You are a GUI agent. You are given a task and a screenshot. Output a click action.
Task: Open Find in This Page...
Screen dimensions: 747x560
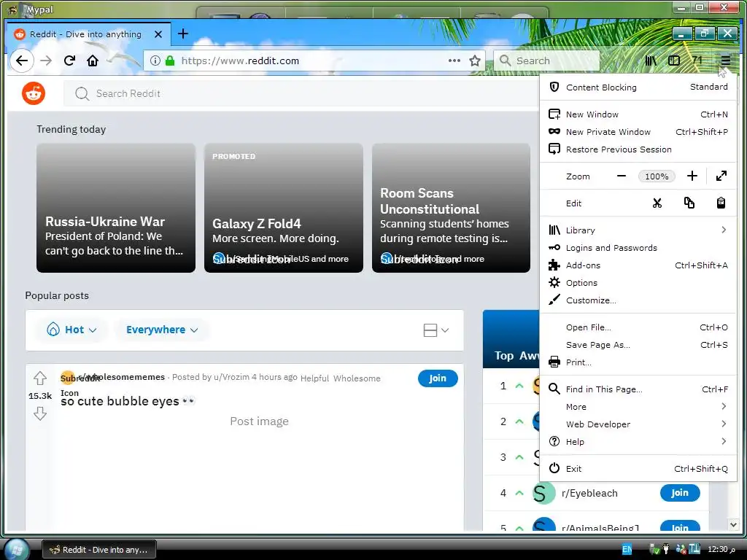(x=638, y=389)
